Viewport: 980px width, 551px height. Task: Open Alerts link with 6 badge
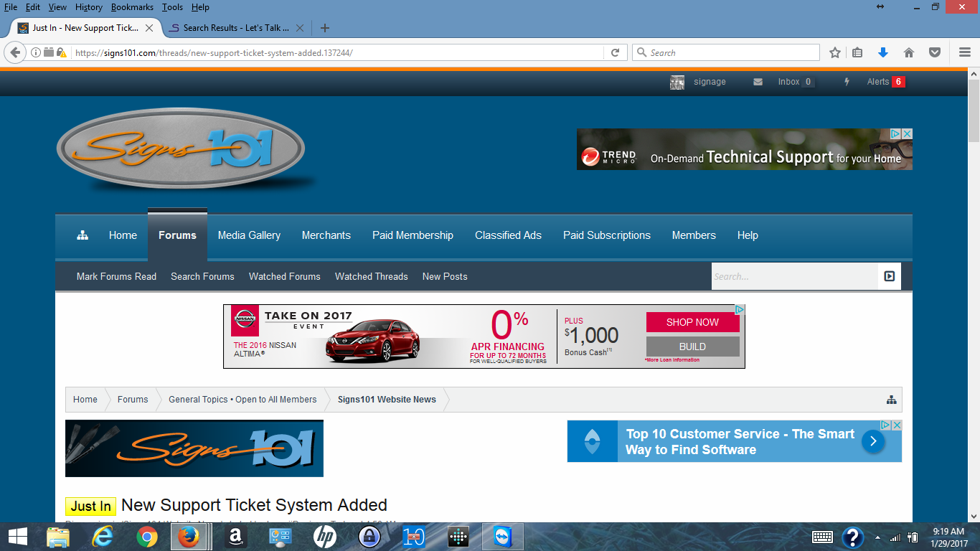886,82
